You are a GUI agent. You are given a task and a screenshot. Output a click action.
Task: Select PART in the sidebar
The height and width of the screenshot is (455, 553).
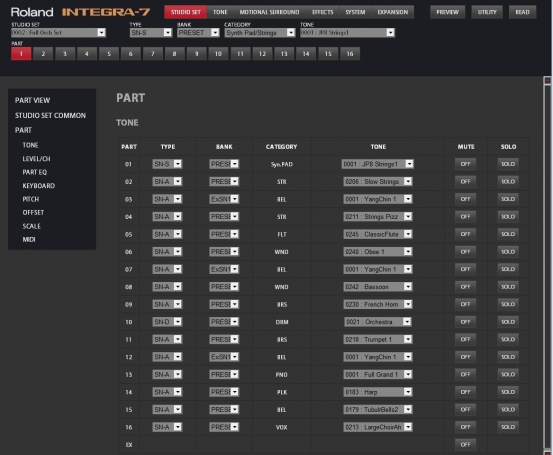[23, 130]
